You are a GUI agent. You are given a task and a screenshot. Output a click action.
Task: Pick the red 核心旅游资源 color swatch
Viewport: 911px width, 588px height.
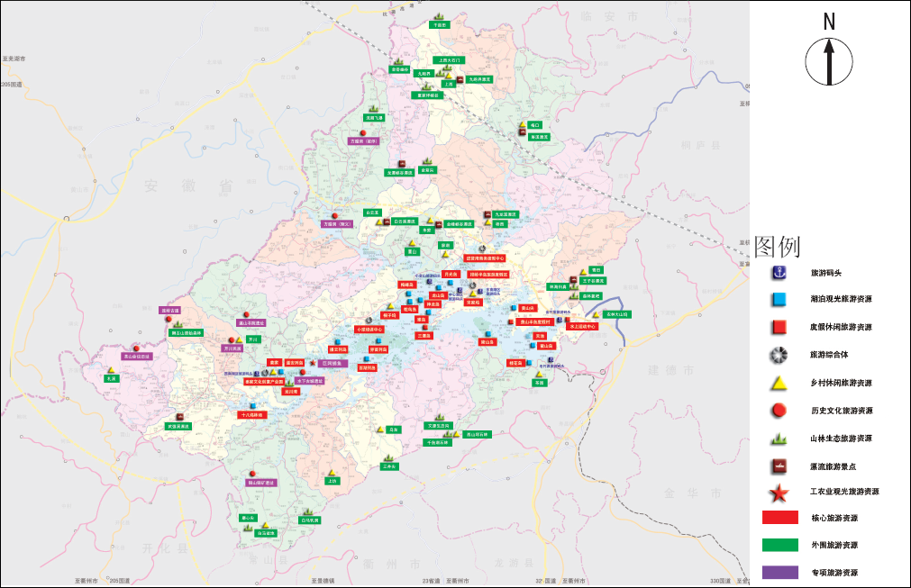click(780, 517)
